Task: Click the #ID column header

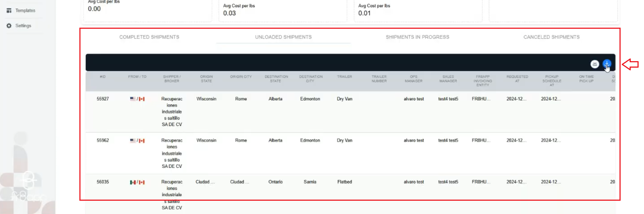Action: point(103,77)
